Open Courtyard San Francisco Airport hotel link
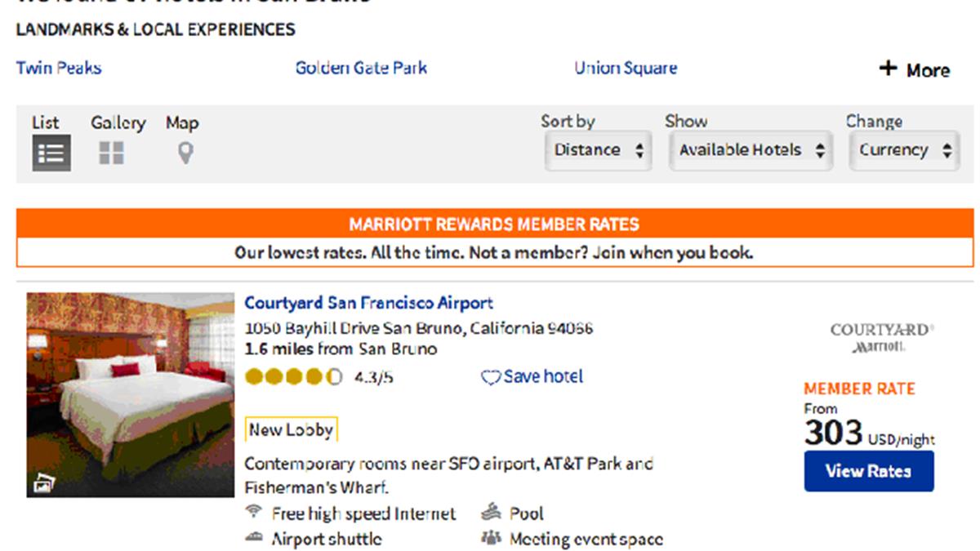 click(369, 303)
